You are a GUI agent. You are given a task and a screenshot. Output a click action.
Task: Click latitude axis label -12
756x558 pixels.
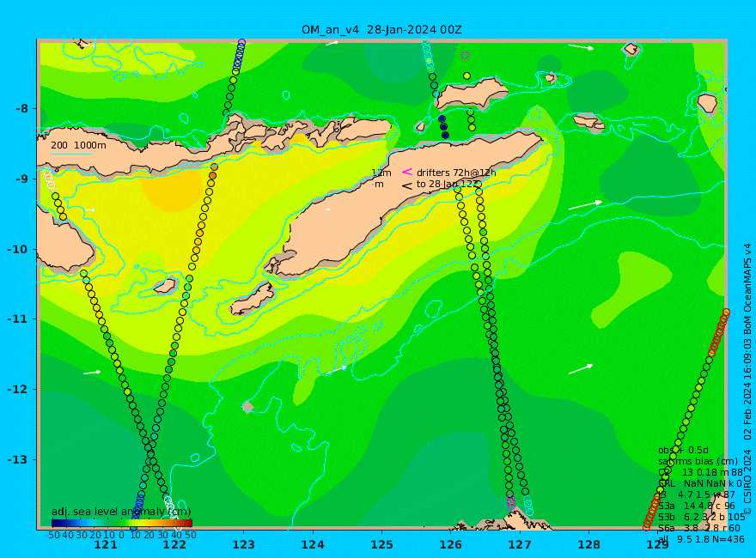coord(18,390)
